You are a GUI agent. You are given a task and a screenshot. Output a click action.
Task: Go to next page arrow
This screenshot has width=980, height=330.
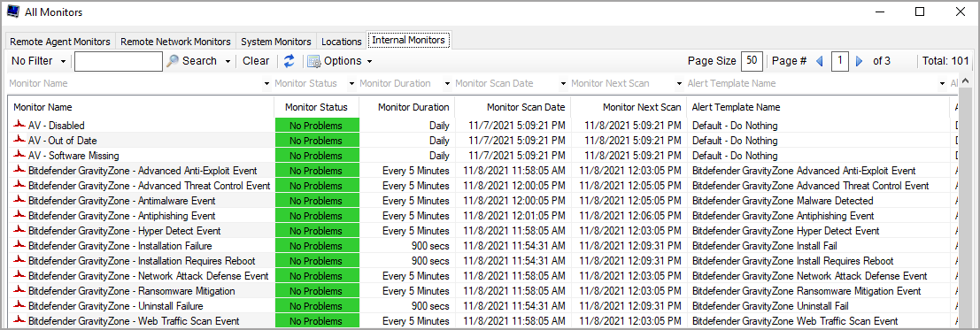tap(859, 61)
